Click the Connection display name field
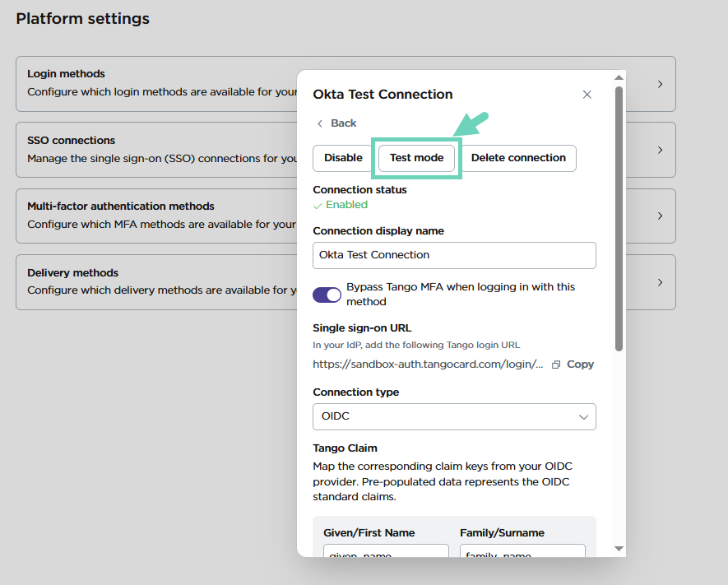The height and width of the screenshot is (585, 728). point(454,255)
